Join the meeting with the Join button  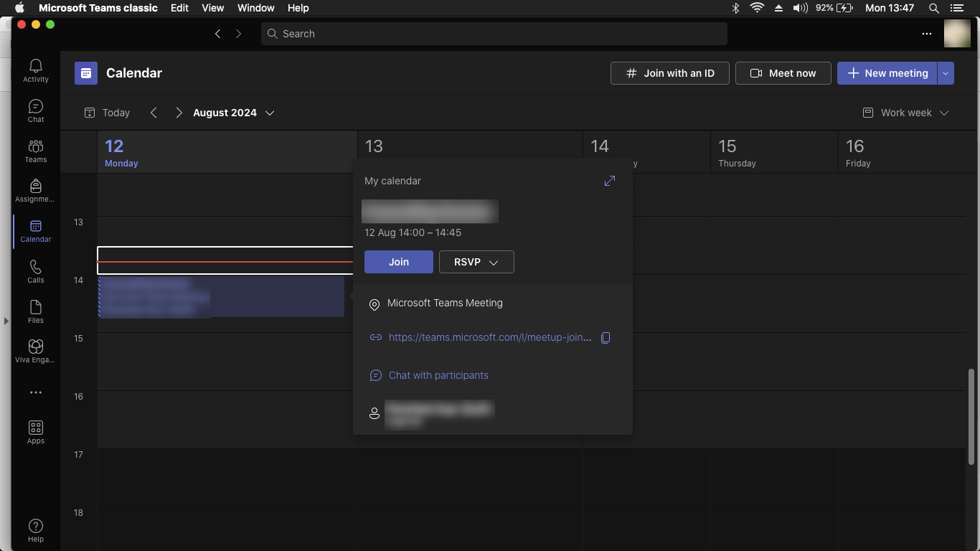(x=399, y=262)
